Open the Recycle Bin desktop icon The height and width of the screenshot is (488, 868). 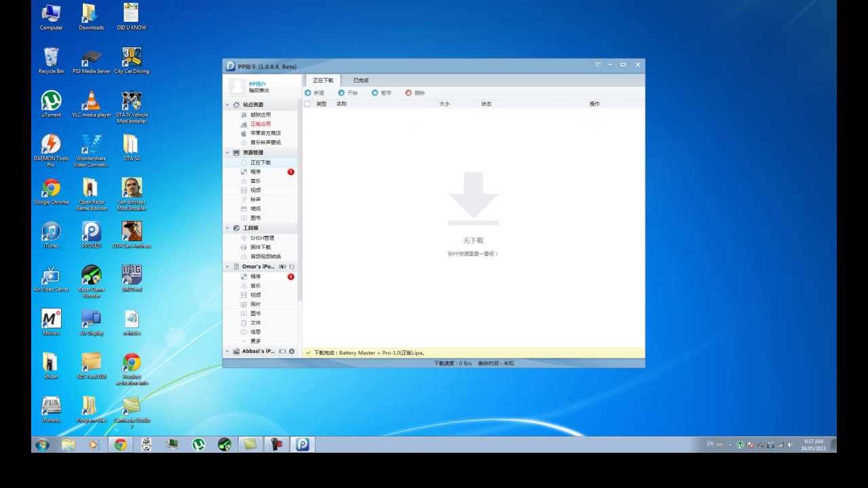pos(51,61)
